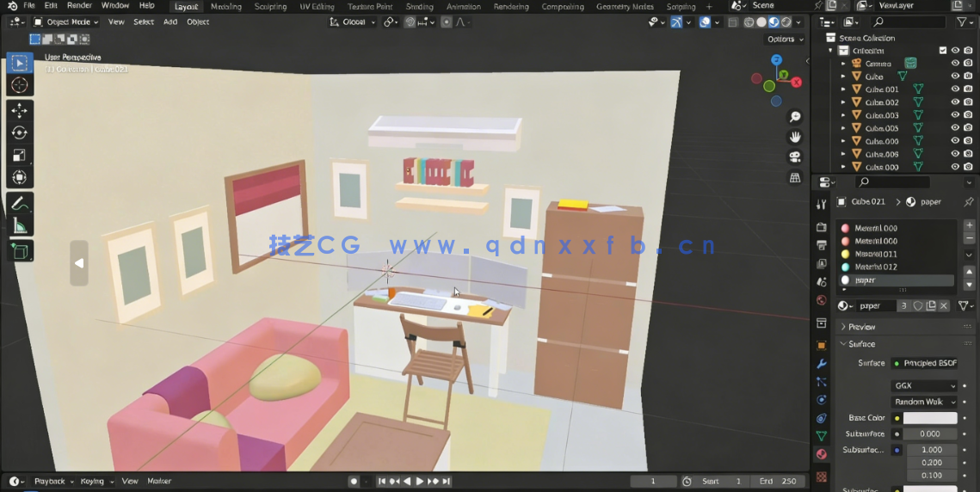Add a new material slot with plus
The height and width of the screenshot is (492, 980).
coord(970,225)
